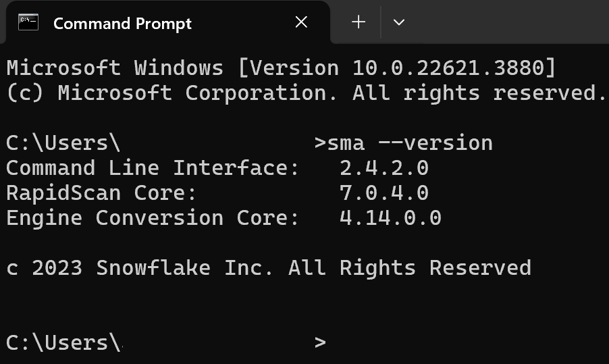This screenshot has width=609, height=364.
Task: Click the 'Engine Conversion Core:' label
Action: [x=153, y=217]
